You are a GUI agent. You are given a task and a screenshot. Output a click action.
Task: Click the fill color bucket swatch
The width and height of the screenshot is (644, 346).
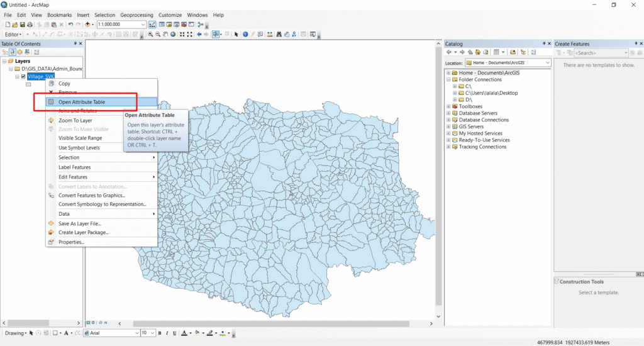click(x=197, y=333)
